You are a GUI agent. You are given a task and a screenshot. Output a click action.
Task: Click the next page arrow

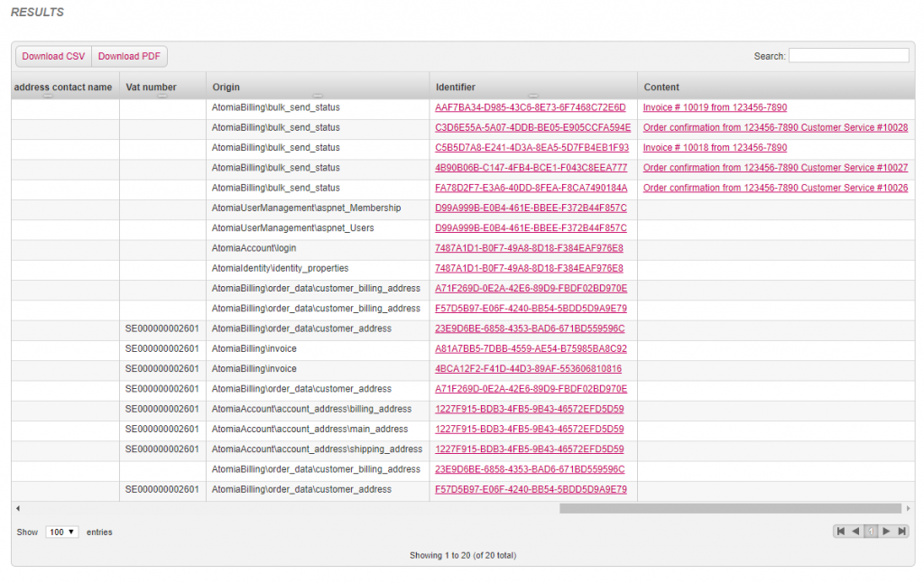coord(886,532)
